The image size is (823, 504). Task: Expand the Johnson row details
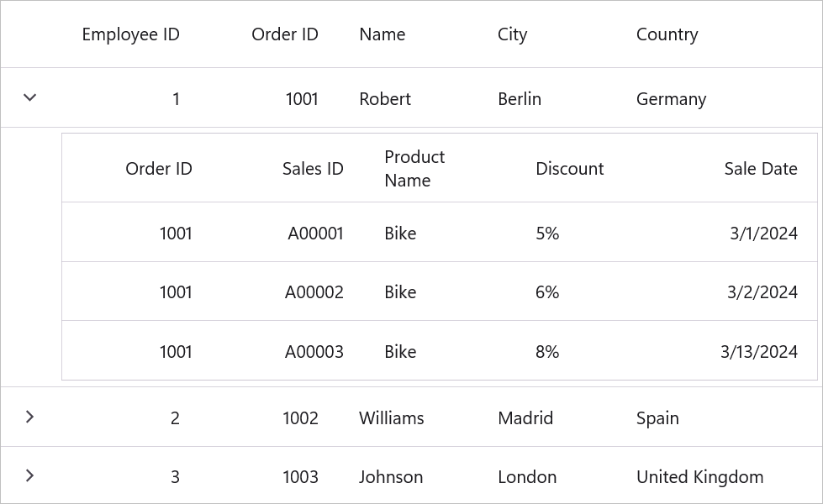(x=30, y=475)
